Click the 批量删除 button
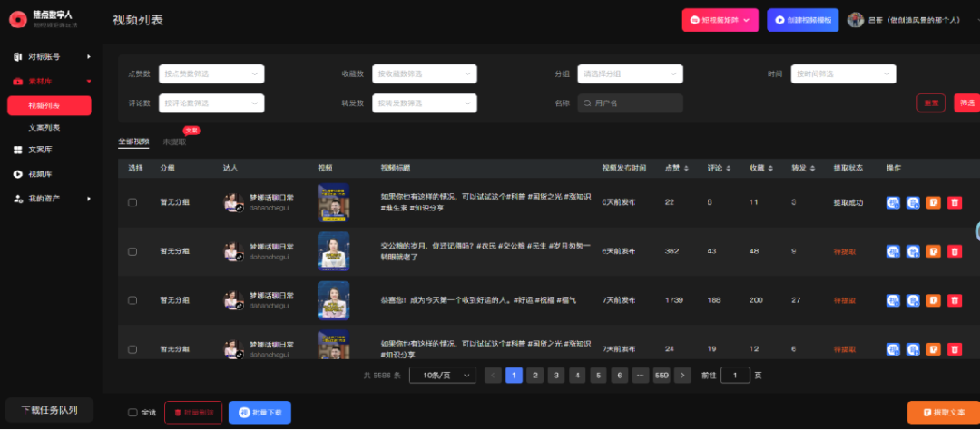 point(193,413)
